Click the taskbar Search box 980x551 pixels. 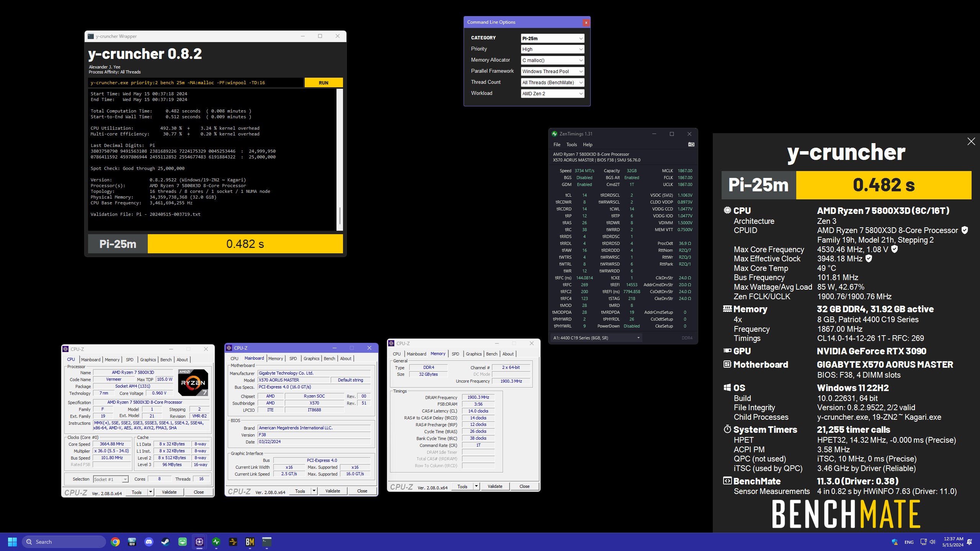(64, 542)
